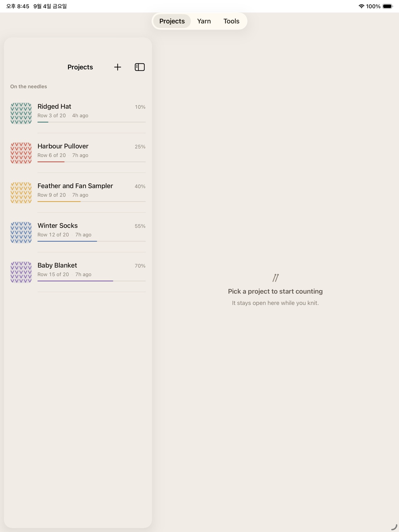Click the 70% label on Baby Blanket
This screenshot has height=532, width=399.
coord(140,266)
